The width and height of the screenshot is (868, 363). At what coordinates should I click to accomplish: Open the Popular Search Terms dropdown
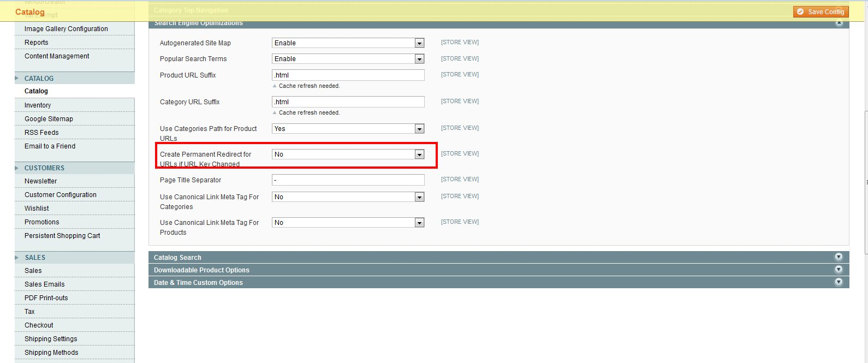point(348,59)
